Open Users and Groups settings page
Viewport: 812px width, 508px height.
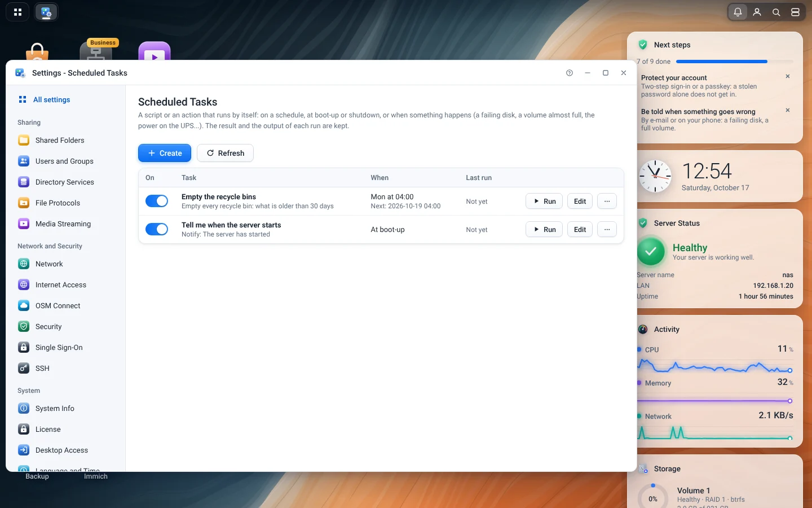click(x=65, y=161)
